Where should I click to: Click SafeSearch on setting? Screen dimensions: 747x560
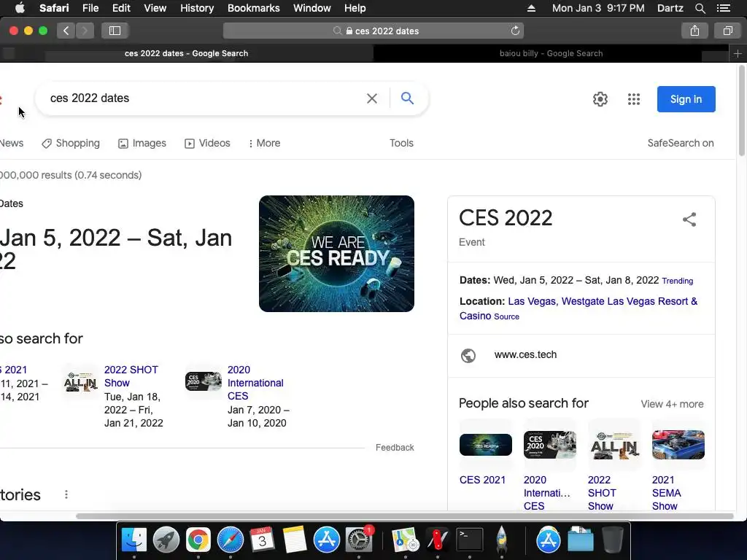tap(681, 144)
